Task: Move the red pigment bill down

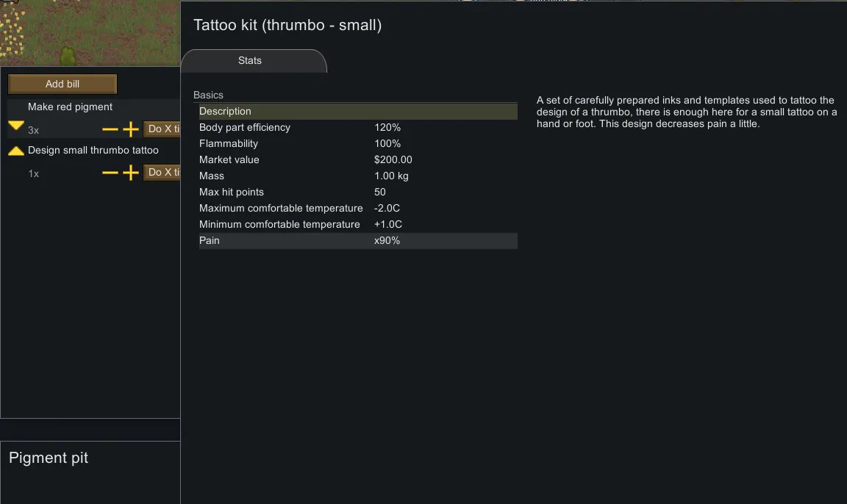Action: tap(15, 126)
